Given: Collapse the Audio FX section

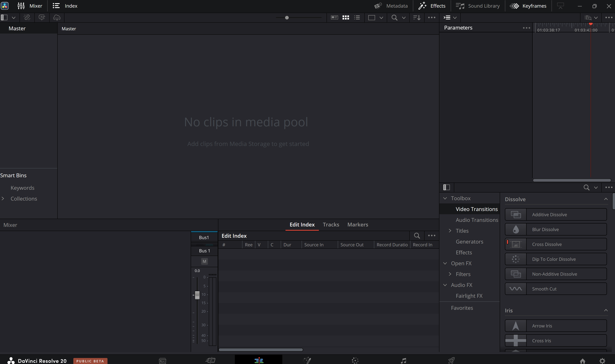Looking at the screenshot, I should (x=445, y=285).
